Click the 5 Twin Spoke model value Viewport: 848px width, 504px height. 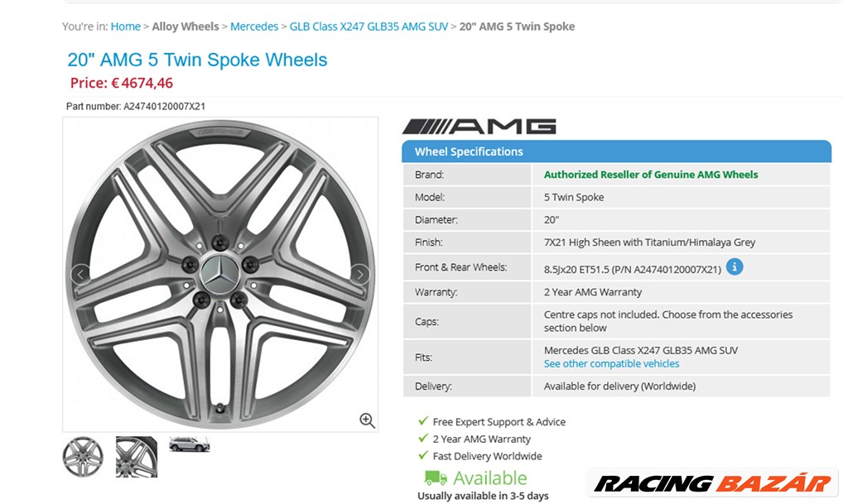(574, 197)
